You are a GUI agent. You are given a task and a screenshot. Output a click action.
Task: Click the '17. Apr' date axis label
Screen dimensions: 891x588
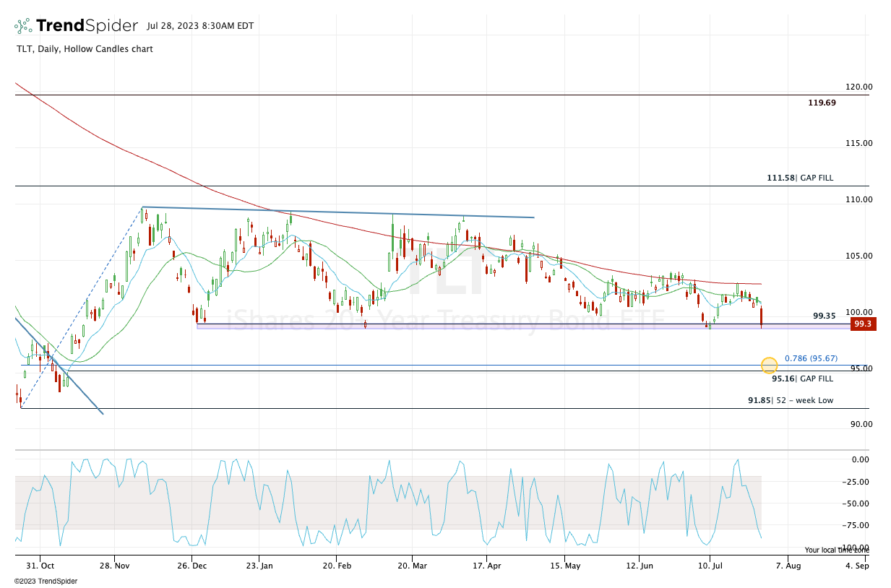click(487, 566)
